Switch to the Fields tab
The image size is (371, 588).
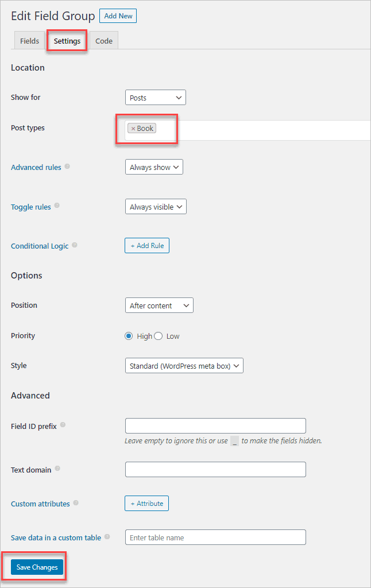pos(29,41)
